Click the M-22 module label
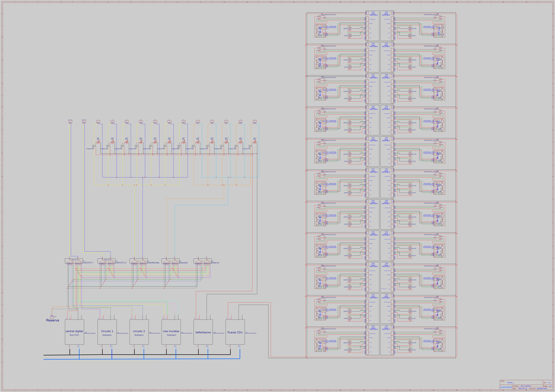The image size is (555, 392). [438, 344]
